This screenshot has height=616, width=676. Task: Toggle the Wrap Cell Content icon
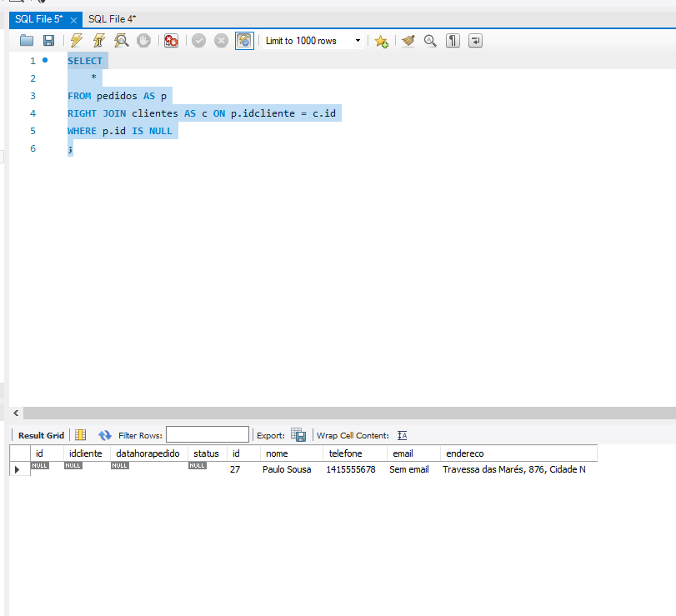click(403, 435)
